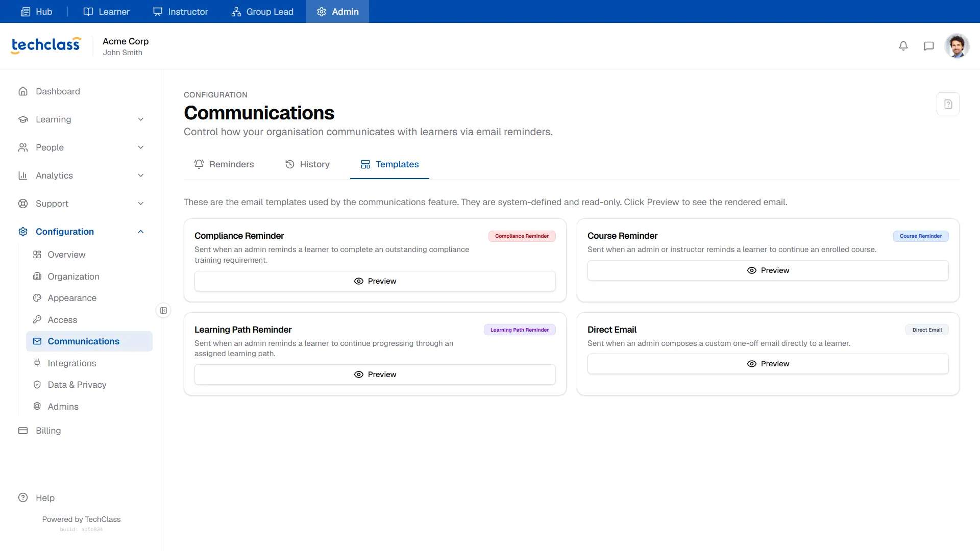The width and height of the screenshot is (980, 551).
Task: Click the purple Learning Path Reminder badge
Action: coord(520,330)
